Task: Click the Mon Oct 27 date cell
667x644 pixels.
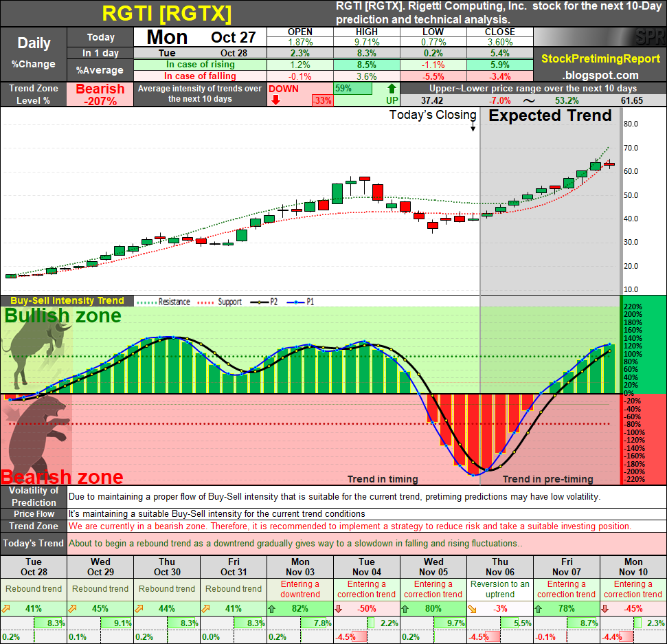Action: pos(201,37)
